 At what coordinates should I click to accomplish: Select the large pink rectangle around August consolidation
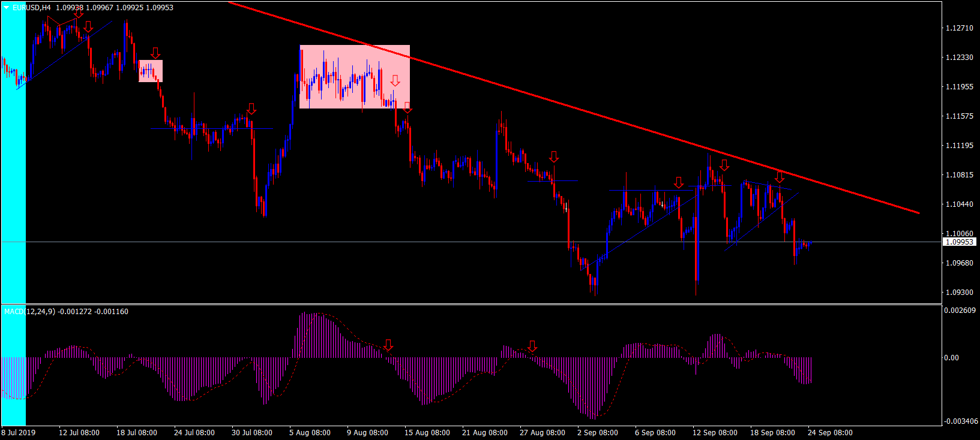(x=355, y=77)
